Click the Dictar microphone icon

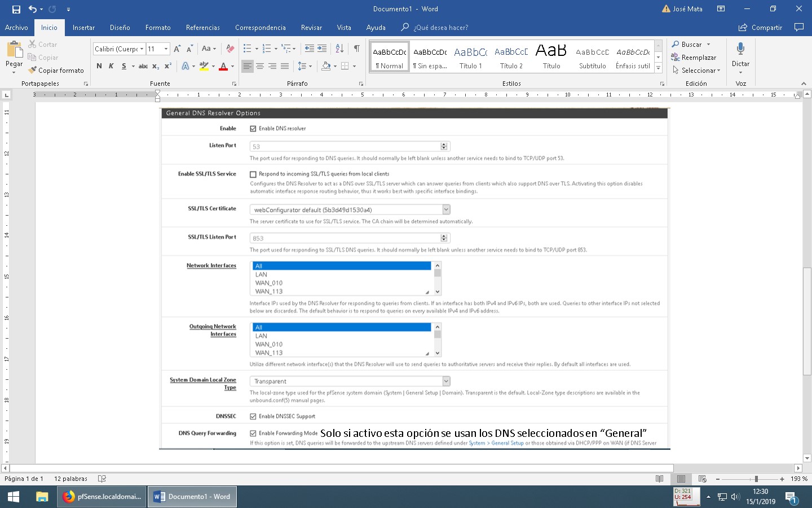coord(740,49)
